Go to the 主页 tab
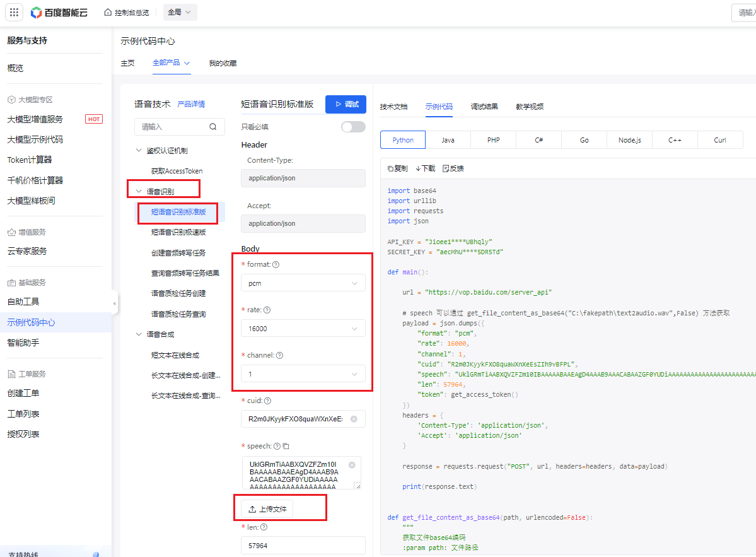The image size is (756, 557). [x=128, y=63]
